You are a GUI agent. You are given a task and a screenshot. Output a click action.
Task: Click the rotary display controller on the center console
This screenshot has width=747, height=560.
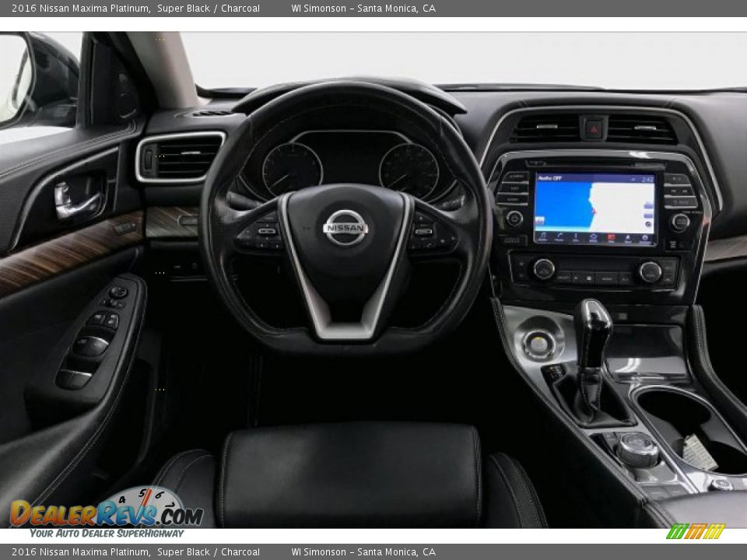point(637,449)
